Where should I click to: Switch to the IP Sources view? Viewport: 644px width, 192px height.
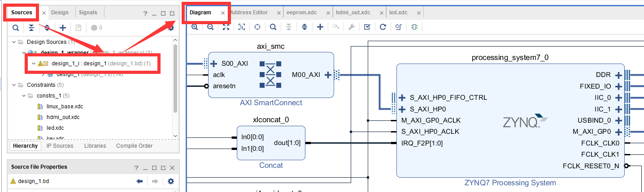60,146
